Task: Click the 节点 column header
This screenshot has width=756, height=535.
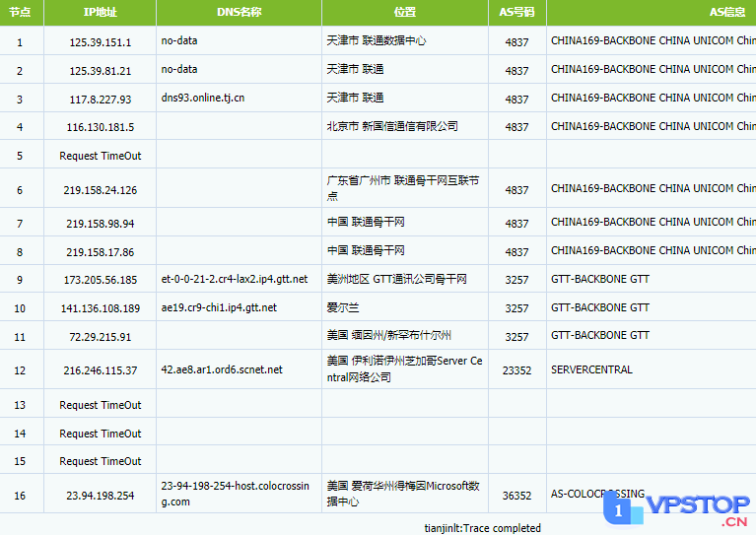Action: [x=20, y=12]
